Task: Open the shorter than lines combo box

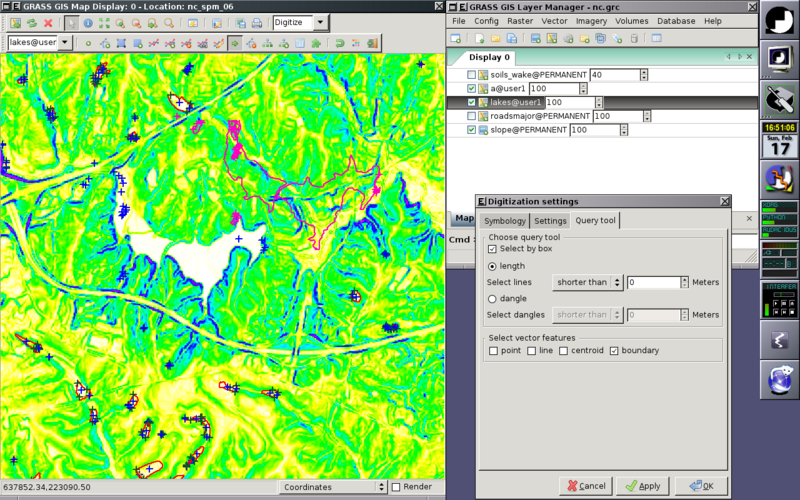Action: pos(587,282)
